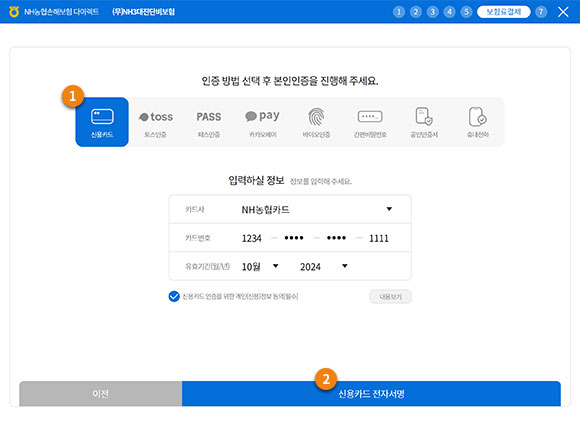Screen dimensions: 580x430
Task: View consent details with 내용보기 button
Action: coord(390,296)
